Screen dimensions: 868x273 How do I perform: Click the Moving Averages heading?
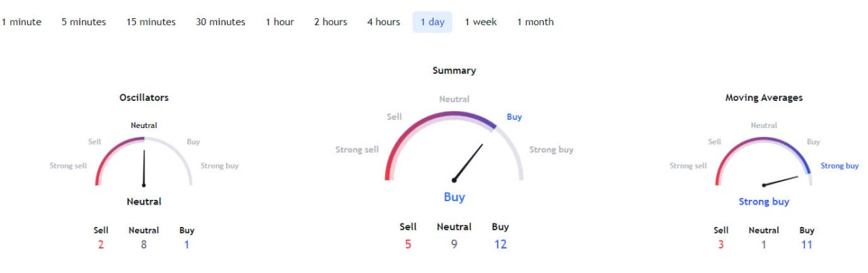(764, 98)
